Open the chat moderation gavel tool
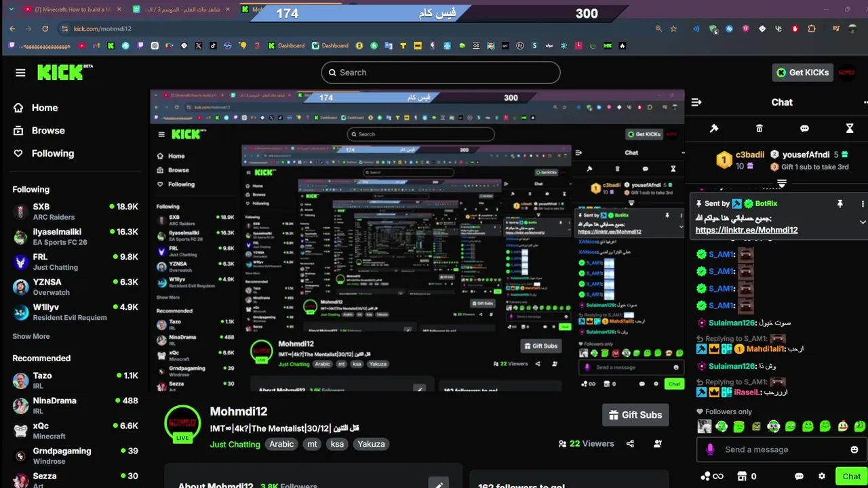The height and width of the screenshot is (488, 868). tap(714, 128)
